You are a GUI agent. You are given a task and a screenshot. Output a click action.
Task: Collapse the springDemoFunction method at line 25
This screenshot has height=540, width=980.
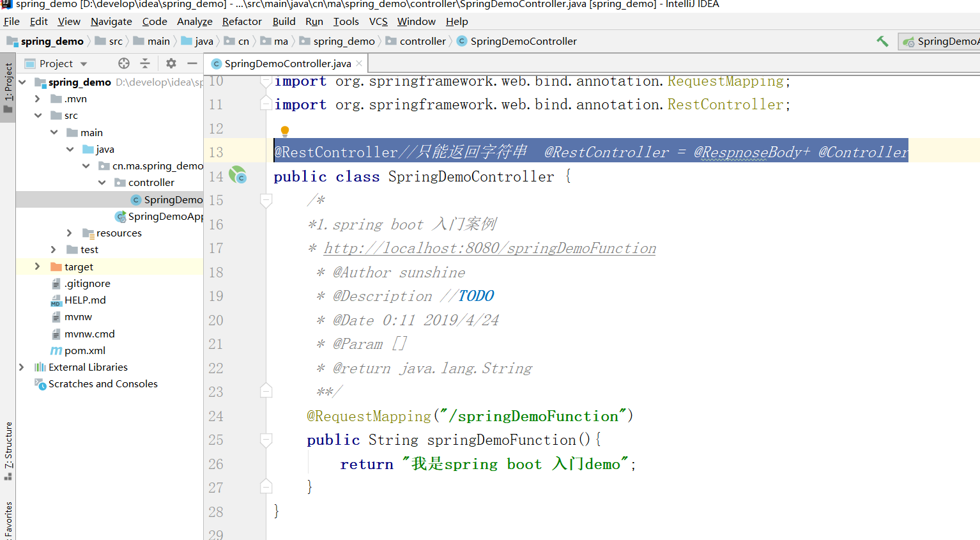click(266, 440)
